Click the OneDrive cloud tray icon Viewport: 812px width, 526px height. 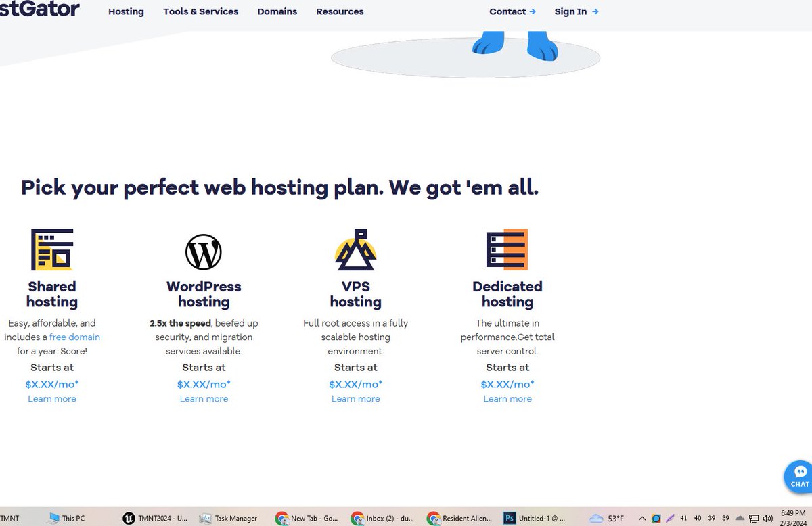(x=740, y=519)
